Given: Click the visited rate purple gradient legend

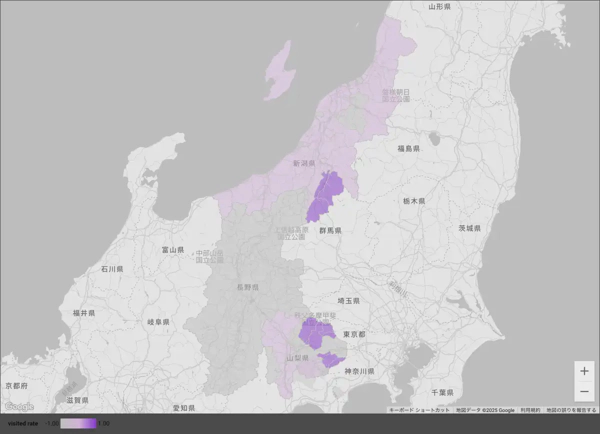Looking at the screenshot, I should click(78, 424).
